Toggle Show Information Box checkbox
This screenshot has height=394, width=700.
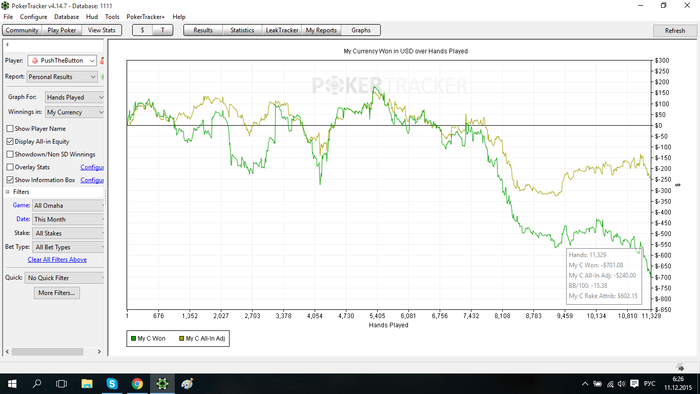pos(10,180)
